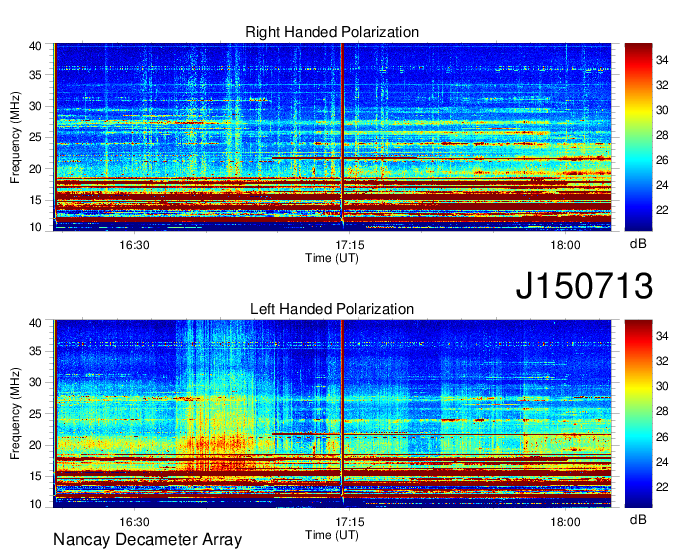Screen dimensions: 680x552
Task: Click the 20 MHz tick of Left Handed plot
Action: [x=36, y=445]
